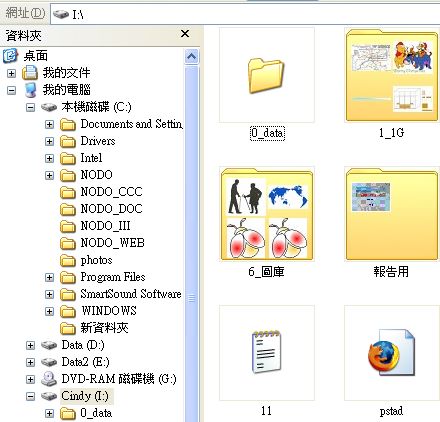The image size is (440, 422).
Task: Select the notepad file icon named 11
Action: pos(267,353)
